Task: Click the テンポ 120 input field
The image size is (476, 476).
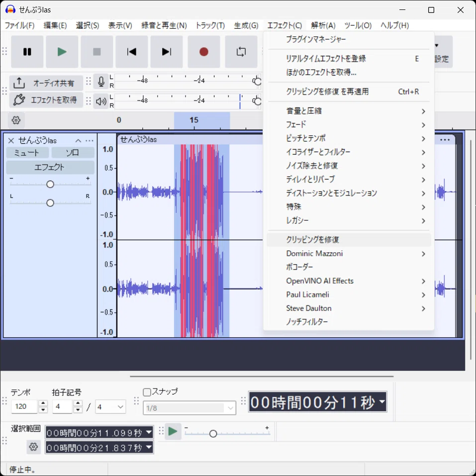Action: [24, 406]
